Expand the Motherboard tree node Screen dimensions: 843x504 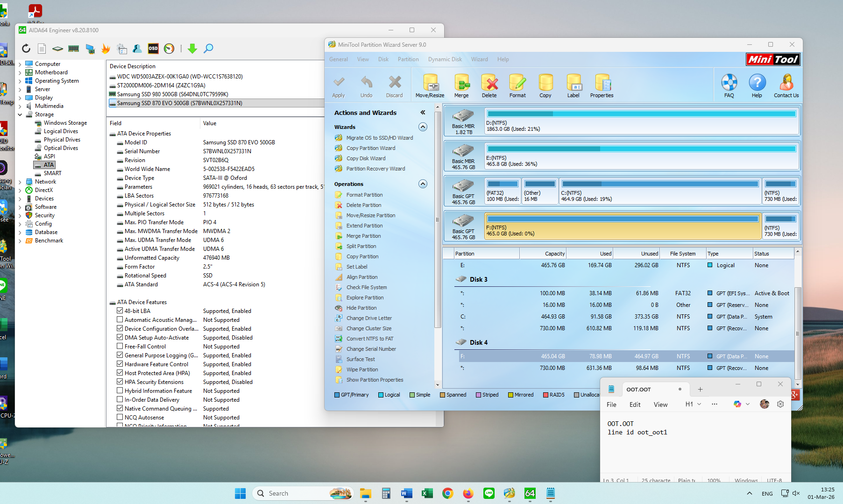coord(20,73)
